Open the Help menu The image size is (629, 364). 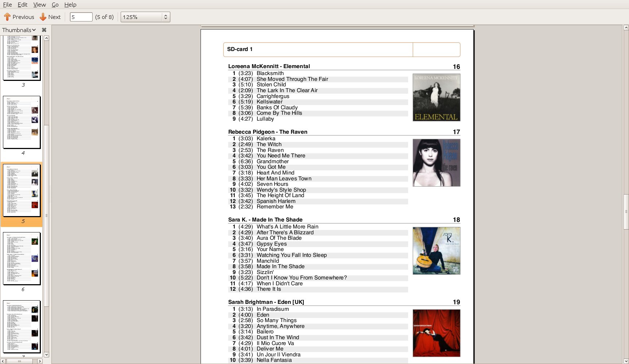click(x=70, y=4)
